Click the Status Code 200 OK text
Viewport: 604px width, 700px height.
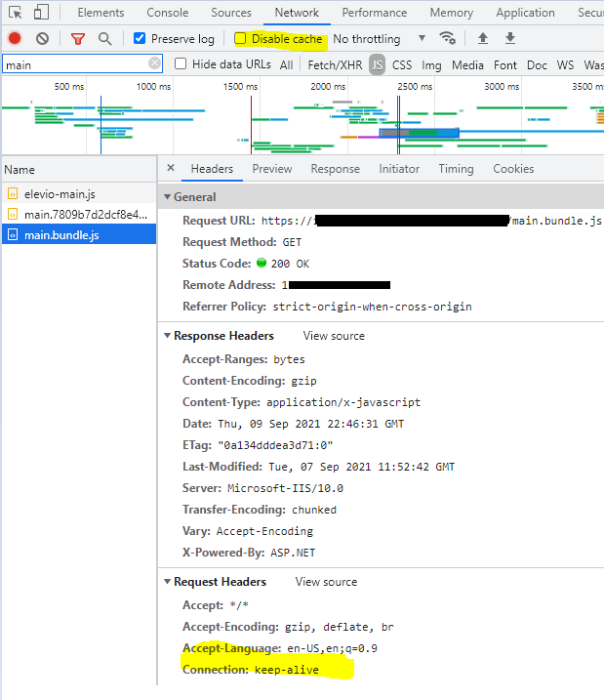(x=290, y=264)
